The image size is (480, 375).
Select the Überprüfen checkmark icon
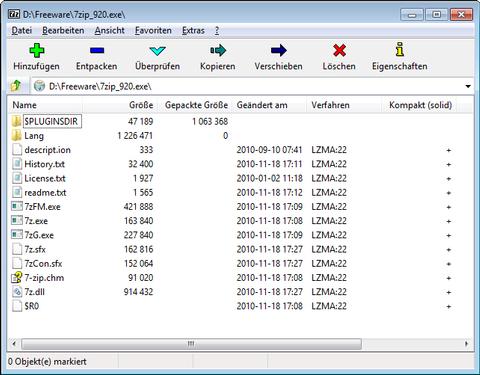tap(157, 51)
